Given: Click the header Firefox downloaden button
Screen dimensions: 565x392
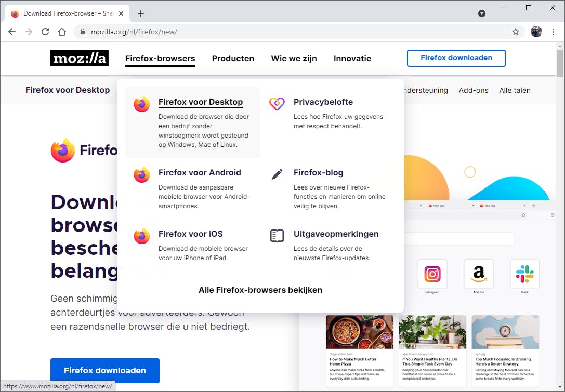Looking at the screenshot, I should click(x=456, y=58).
